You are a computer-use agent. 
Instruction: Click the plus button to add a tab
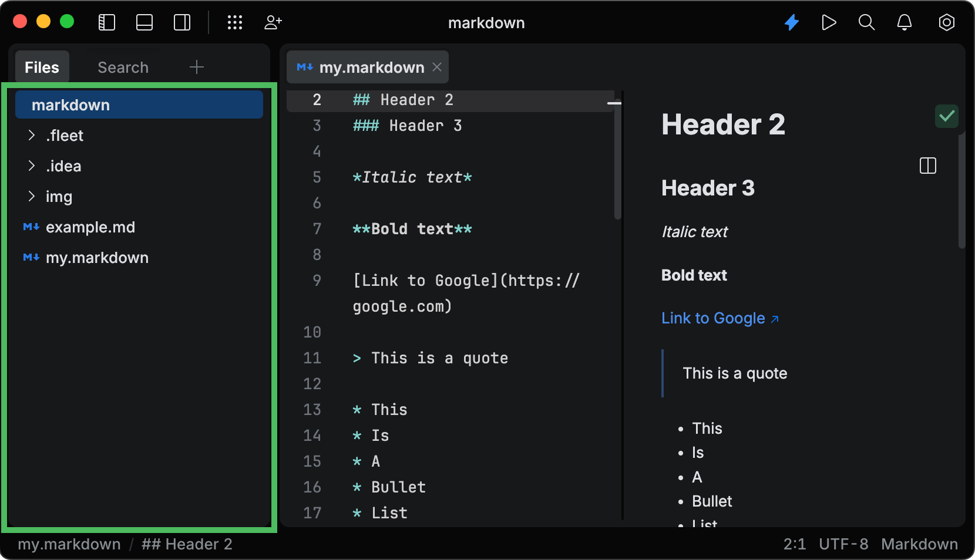coord(197,67)
